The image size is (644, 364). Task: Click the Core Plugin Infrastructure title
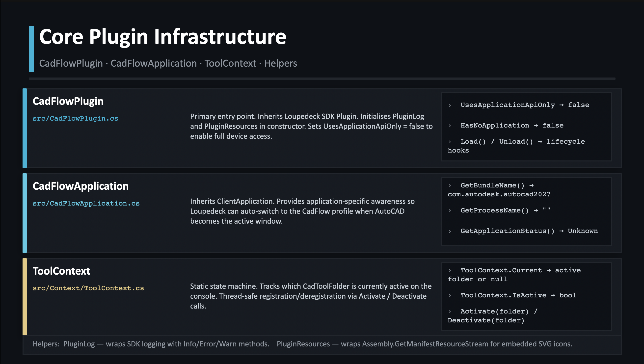click(x=162, y=37)
